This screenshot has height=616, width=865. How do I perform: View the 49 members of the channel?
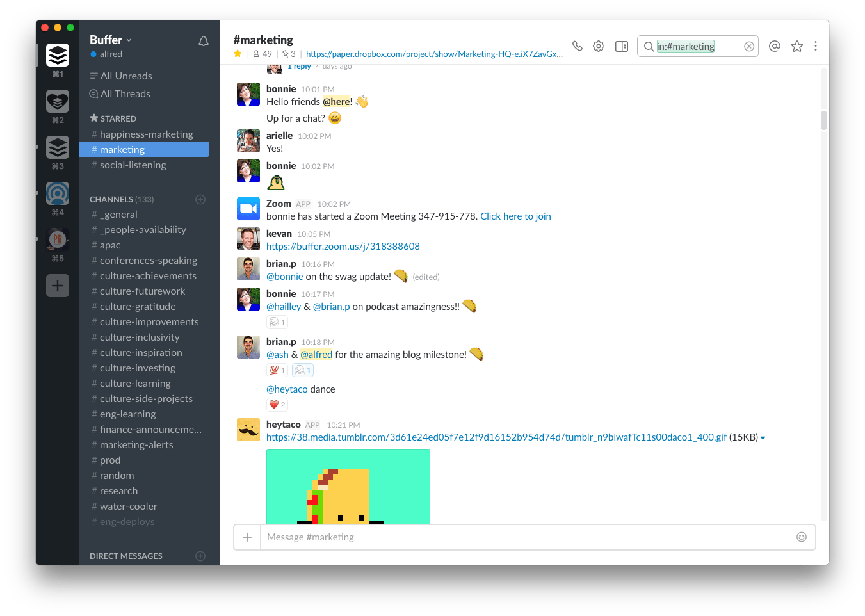(x=263, y=54)
